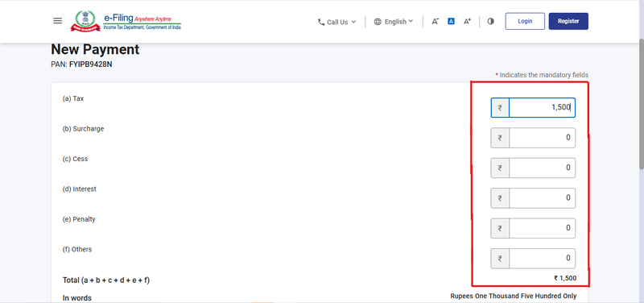The height and width of the screenshot is (303, 644).
Task: Click the rupee symbol beside Tax field
Action: pyautogui.click(x=500, y=108)
